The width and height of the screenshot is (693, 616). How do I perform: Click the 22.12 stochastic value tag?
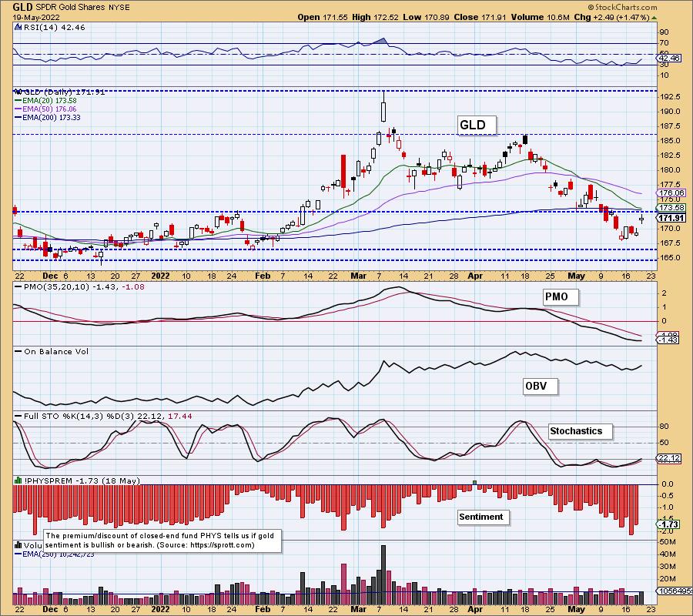(669, 458)
